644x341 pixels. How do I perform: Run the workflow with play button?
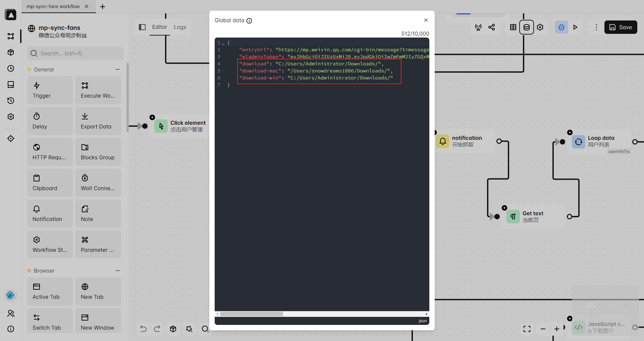(575, 27)
